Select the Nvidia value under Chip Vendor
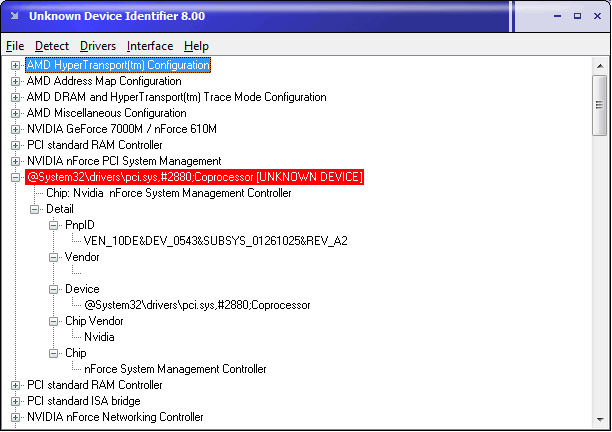612x432 pixels. (x=99, y=337)
